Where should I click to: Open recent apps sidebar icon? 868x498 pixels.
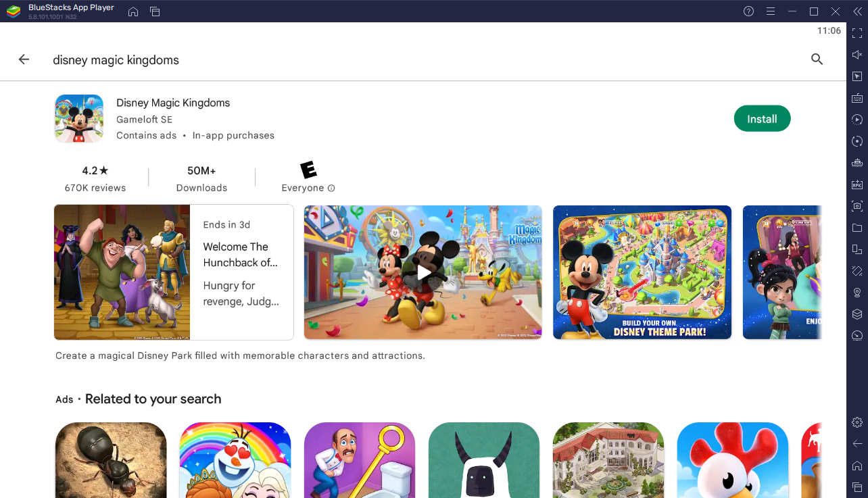(857, 487)
